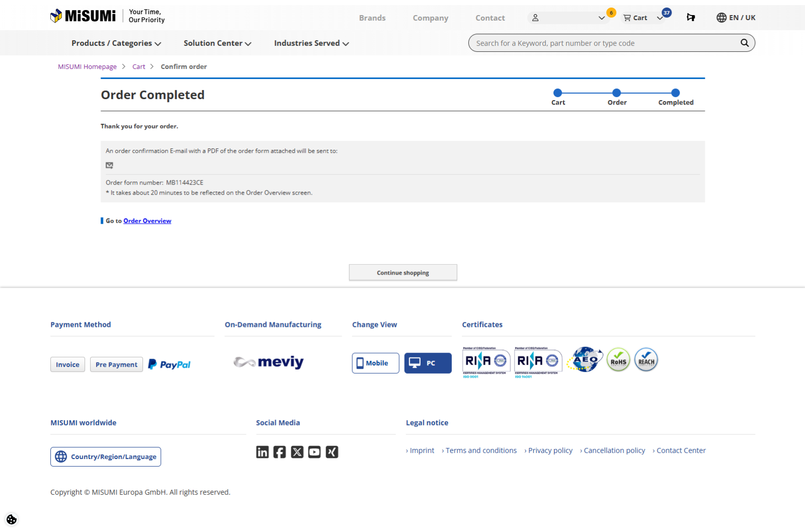Screen dimensions: 805x532
Task: Open the EN / UK language selector
Action: click(x=736, y=18)
